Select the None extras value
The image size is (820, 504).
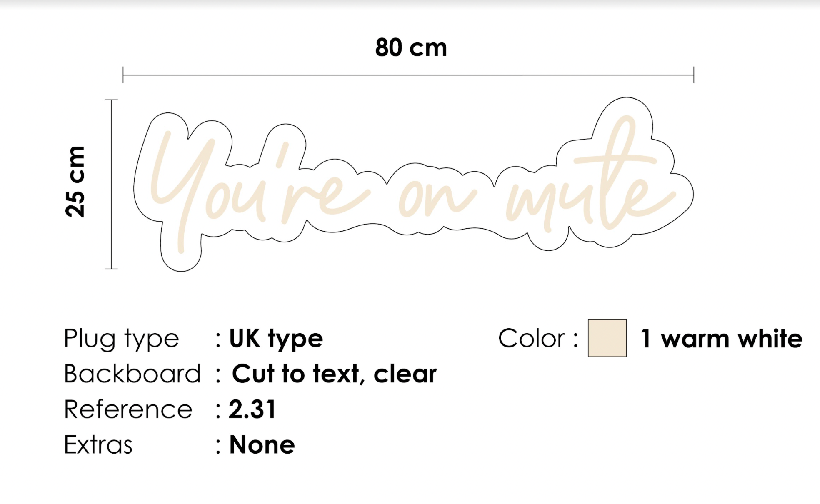262,445
